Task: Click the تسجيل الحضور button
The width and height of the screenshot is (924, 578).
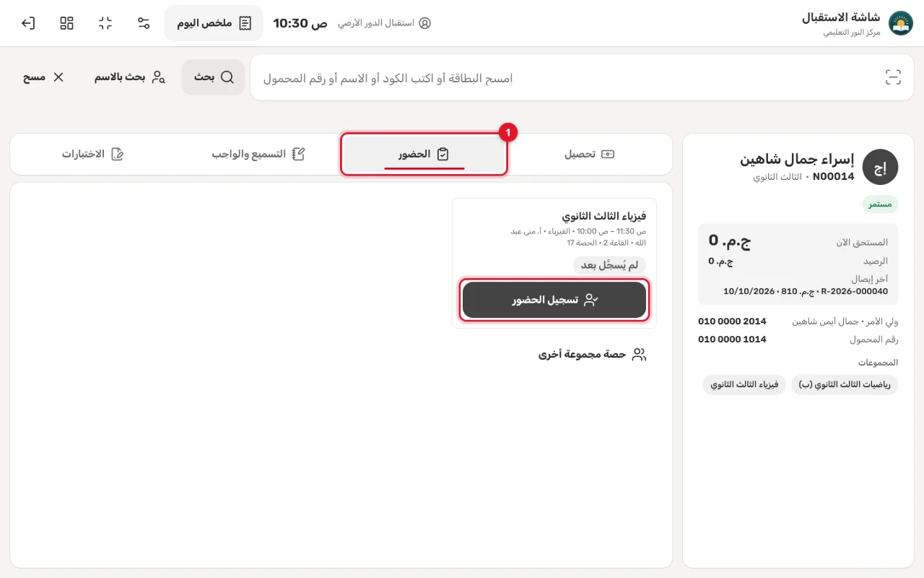Action: pos(554,300)
